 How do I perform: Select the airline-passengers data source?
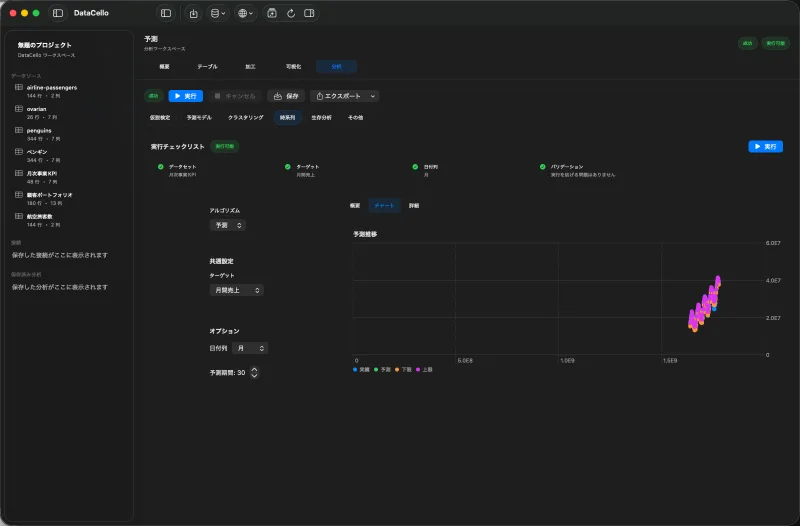click(x=69, y=91)
